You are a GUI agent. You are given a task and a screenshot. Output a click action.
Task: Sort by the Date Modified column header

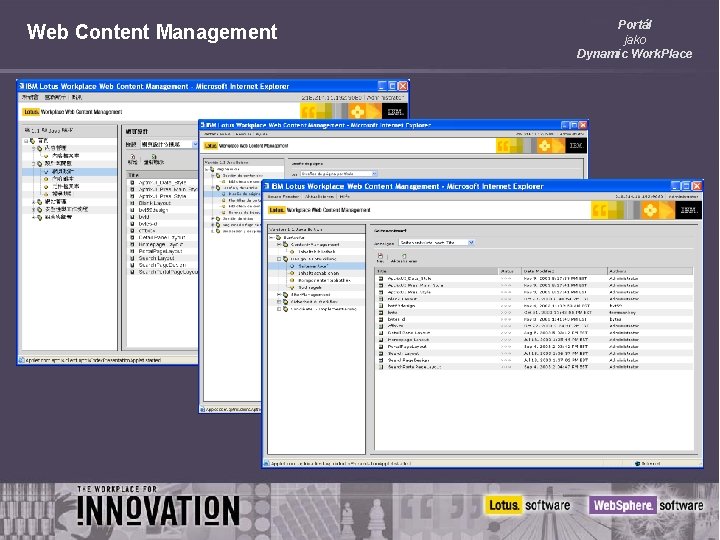pos(564,271)
